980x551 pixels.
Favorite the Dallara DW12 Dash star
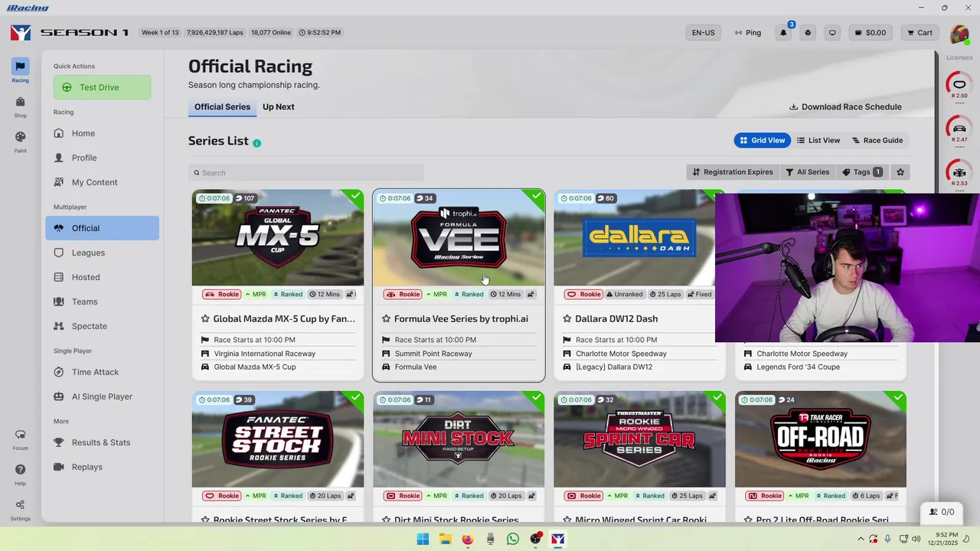[x=567, y=319]
